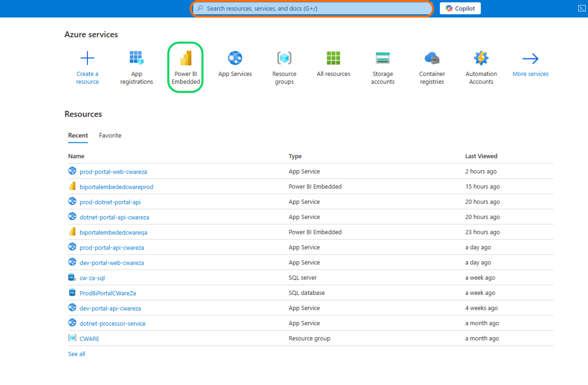Open cw-za-sql SQL server link
This screenshot has height=385, width=588.
[92, 278]
